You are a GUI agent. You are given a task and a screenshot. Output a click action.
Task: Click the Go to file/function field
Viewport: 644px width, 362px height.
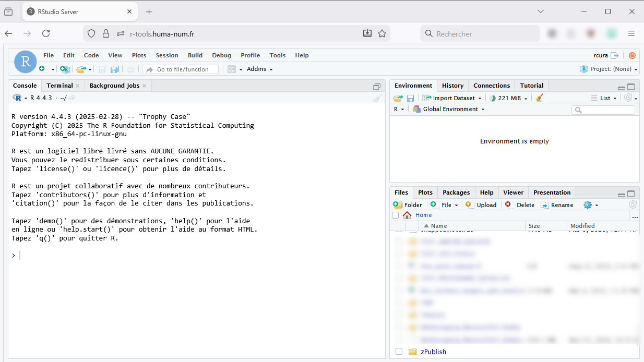[x=181, y=69]
